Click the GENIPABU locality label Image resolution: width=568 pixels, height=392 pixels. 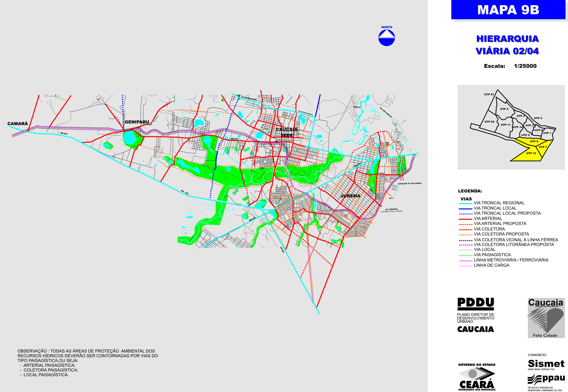pyautogui.click(x=137, y=122)
